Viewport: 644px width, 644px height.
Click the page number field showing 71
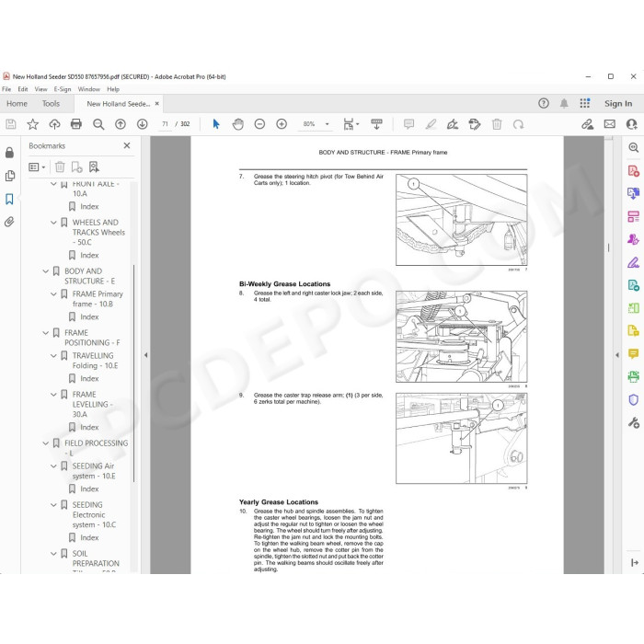(x=165, y=124)
